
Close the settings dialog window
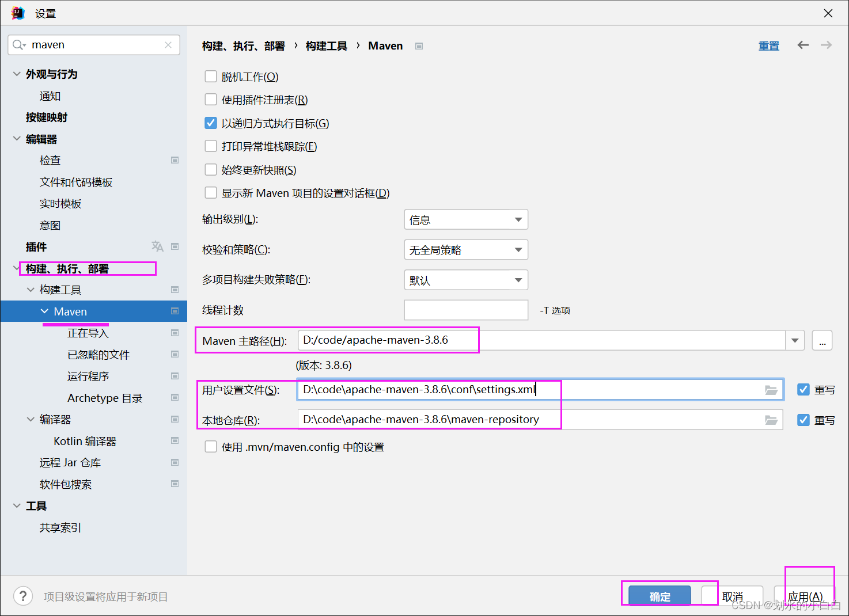point(828,13)
